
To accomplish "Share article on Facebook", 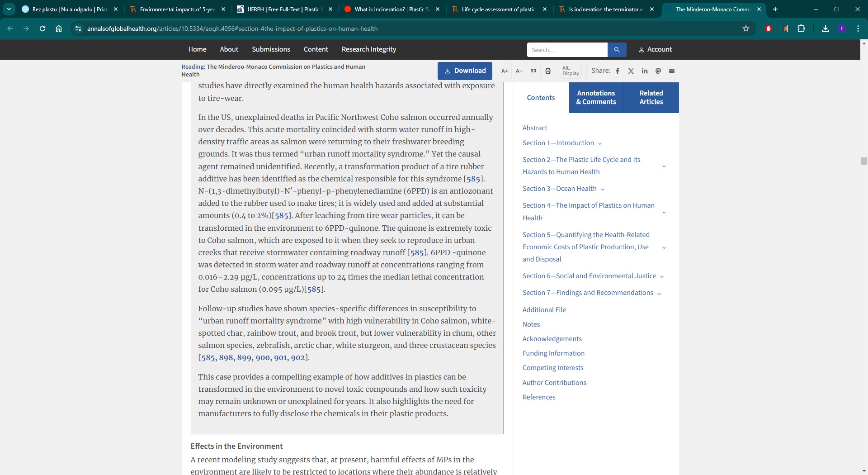I will (x=618, y=71).
